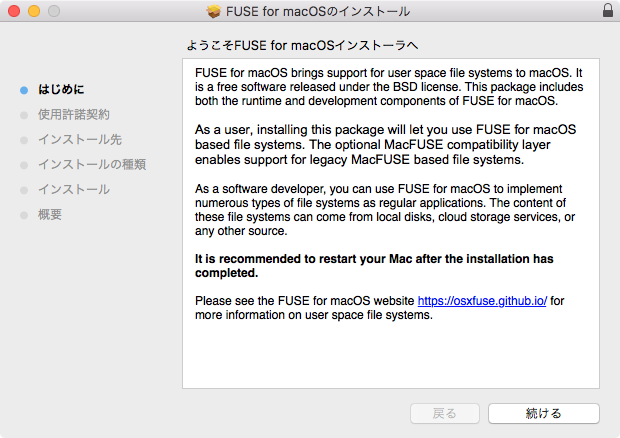
Task: Minimize the installer with the yellow button
Action: tap(34, 11)
